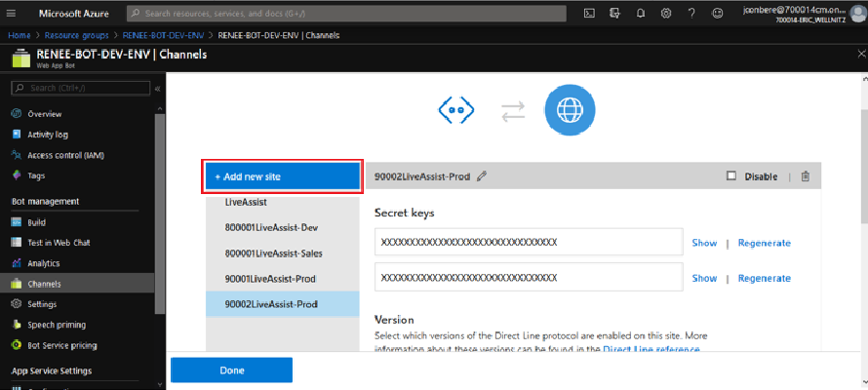Open the feedback smiley icon
Screen dimensions: 868x390
[x=718, y=14]
